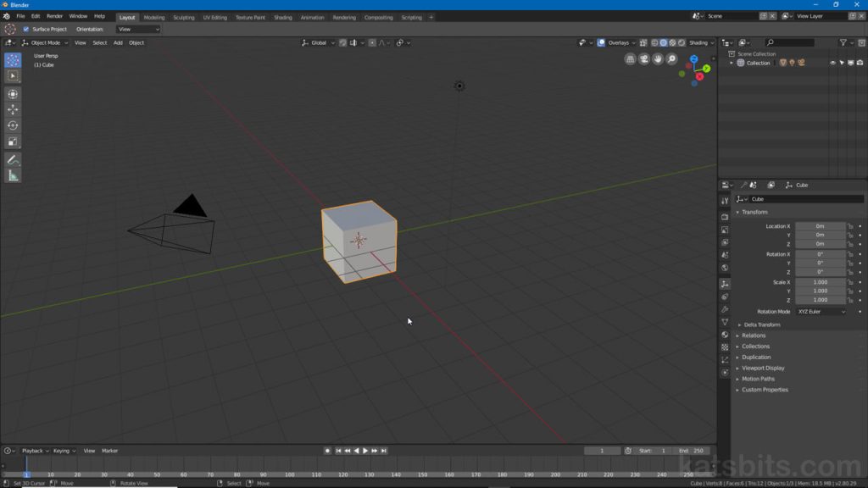Select the Move tool in the toolbar
The image size is (868, 488).
pos(13,110)
